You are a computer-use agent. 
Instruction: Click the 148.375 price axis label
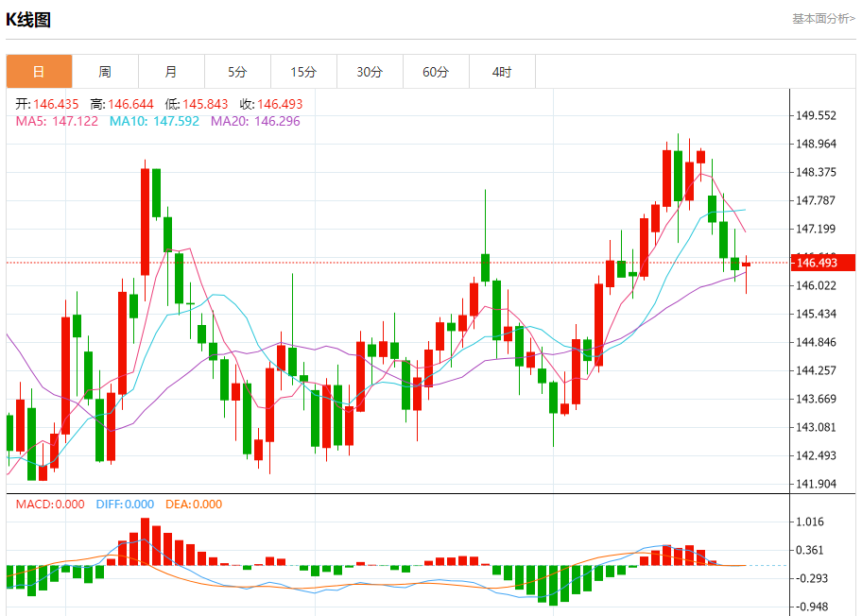(x=816, y=172)
